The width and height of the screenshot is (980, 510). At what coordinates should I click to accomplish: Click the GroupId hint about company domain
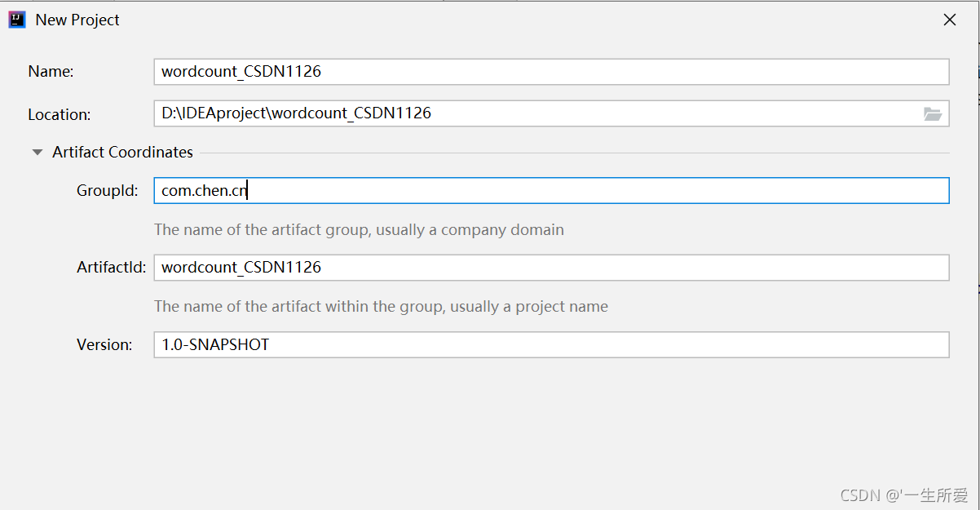point(359,230)
